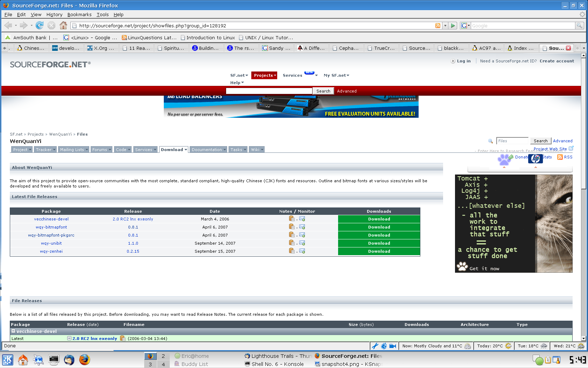
Task: Monitor wqy-zenhei package envelope icon
Action: point(302,251)
